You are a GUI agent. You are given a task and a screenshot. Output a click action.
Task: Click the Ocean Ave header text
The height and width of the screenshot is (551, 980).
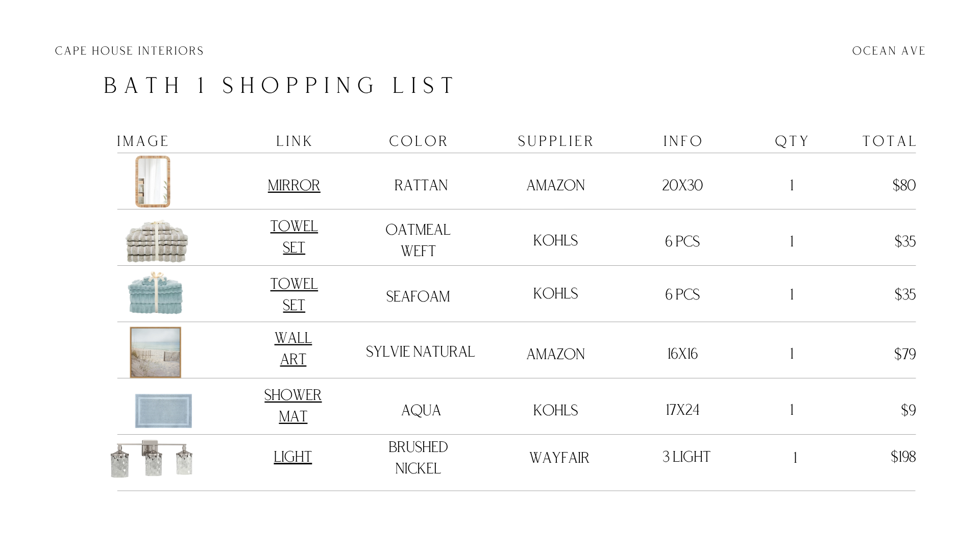[x=889, y=51]
